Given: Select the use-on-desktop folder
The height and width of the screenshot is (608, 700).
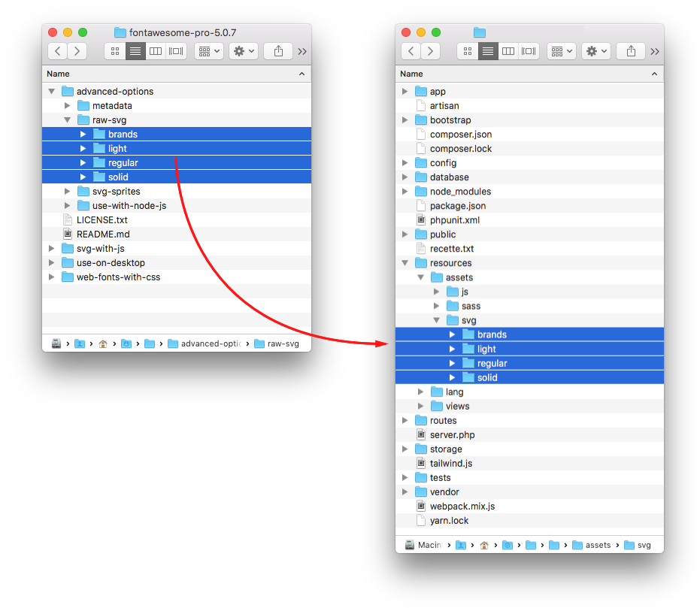Looking at the screenshot, I should click(x=177, y=263).
